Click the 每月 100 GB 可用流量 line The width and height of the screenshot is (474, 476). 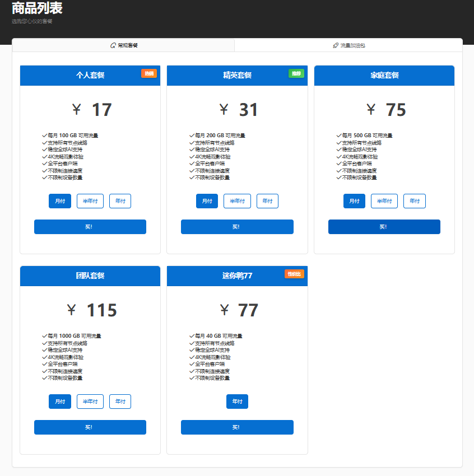[70, 136]
